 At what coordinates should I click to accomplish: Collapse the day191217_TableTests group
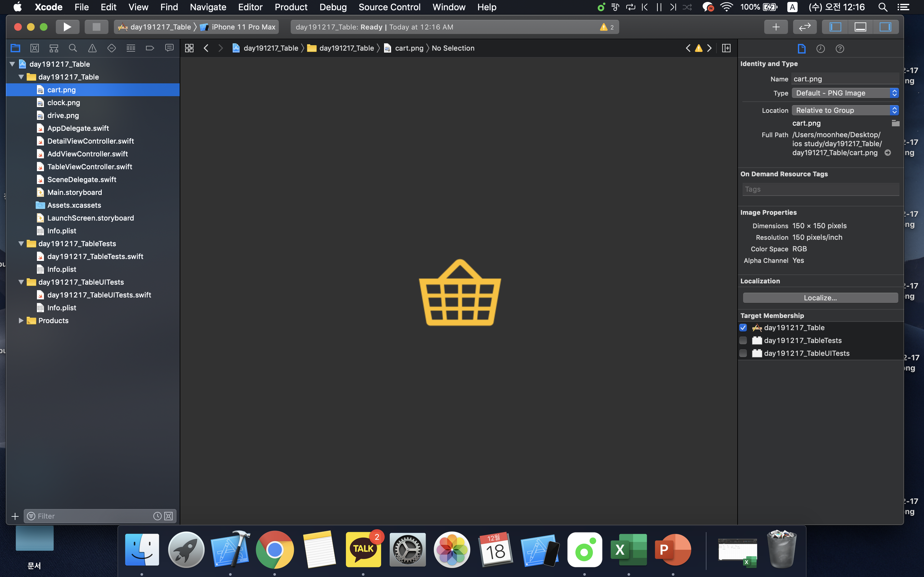pyautogui.click(x=21, y=244)
